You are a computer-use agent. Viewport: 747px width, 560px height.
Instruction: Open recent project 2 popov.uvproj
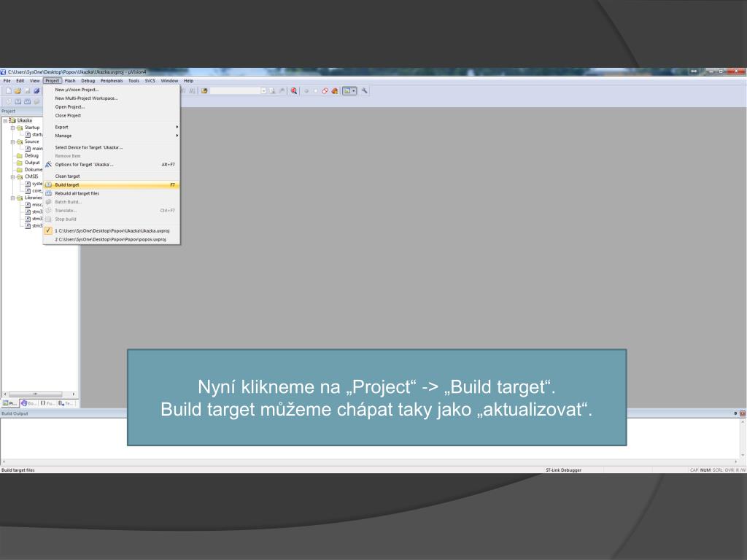112,239
